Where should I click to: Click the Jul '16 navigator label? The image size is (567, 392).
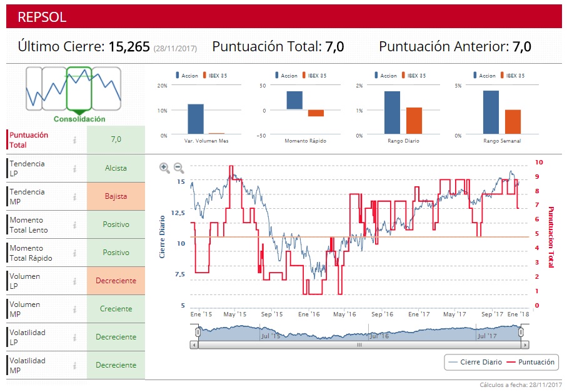click(379, 336)
